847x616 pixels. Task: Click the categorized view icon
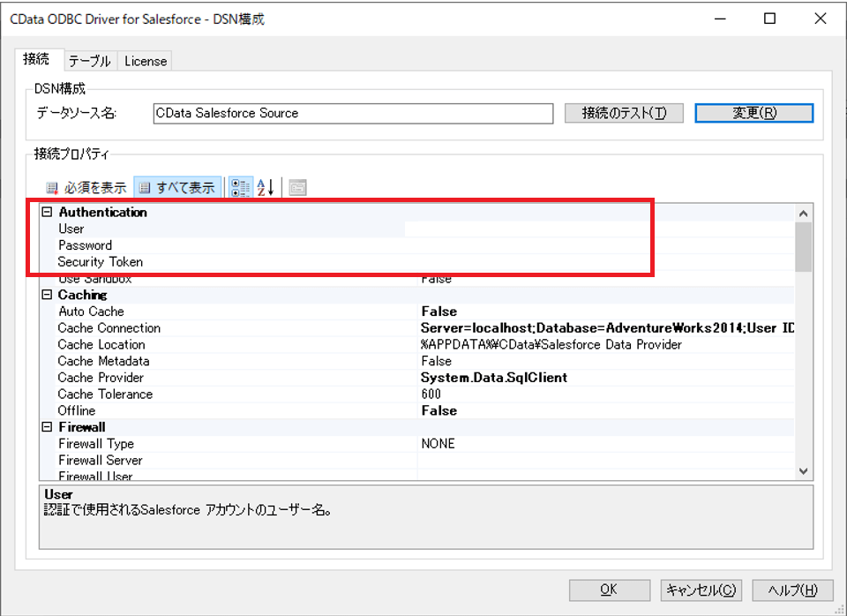(240, 187)
